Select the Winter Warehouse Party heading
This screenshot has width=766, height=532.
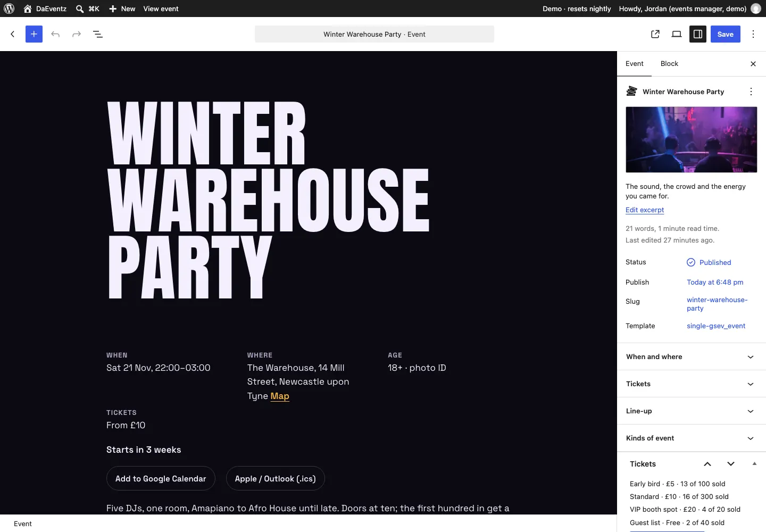(268, 199)
